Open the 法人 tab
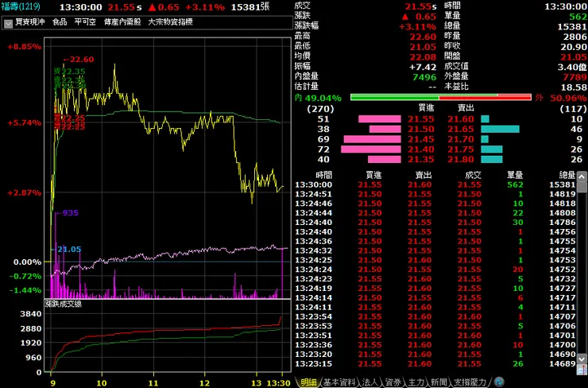This screenshot has width=588, height=388. 370,382
